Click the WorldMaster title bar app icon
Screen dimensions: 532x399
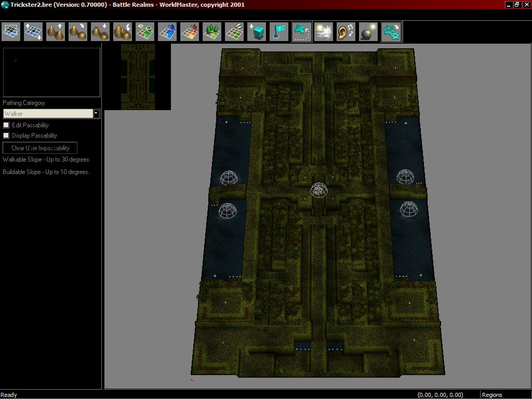5,5
